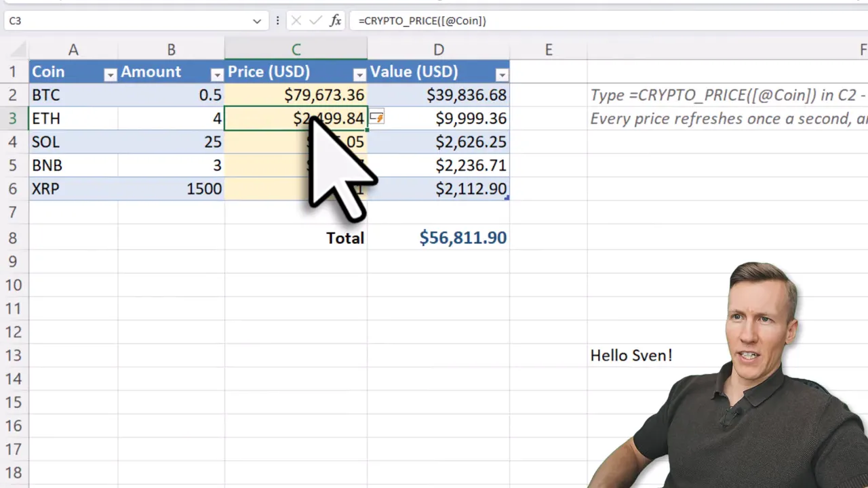
Task: Click the formula bar expand dots handle
Action: [277, 21]
